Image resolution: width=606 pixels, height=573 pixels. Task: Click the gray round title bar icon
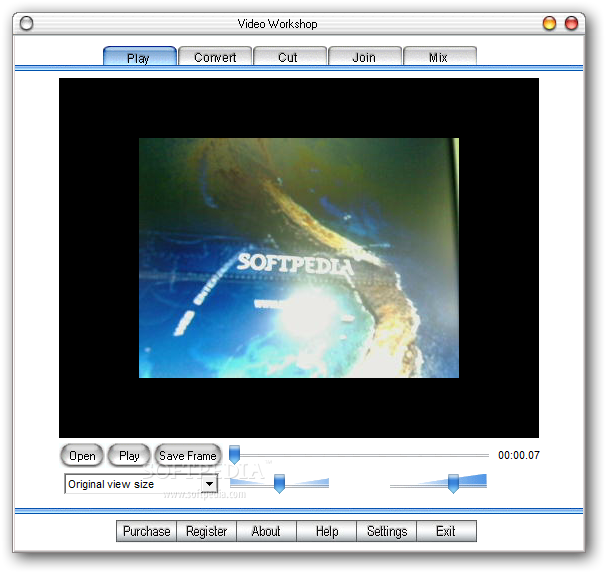(26, 23)
